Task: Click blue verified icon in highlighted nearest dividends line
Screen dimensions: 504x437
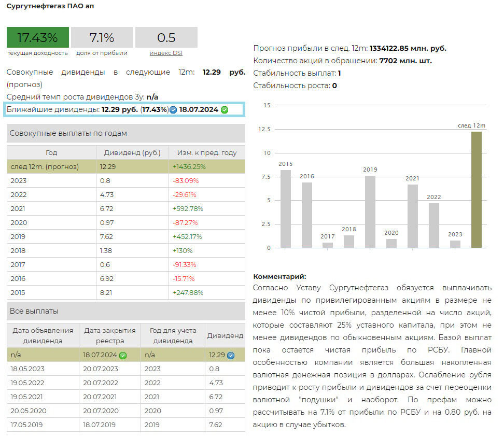Action: coord(173,110)
